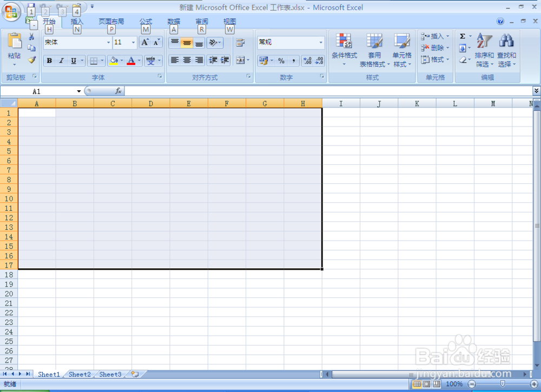
Task: Toggle Italic formatting
Action: 62,61
